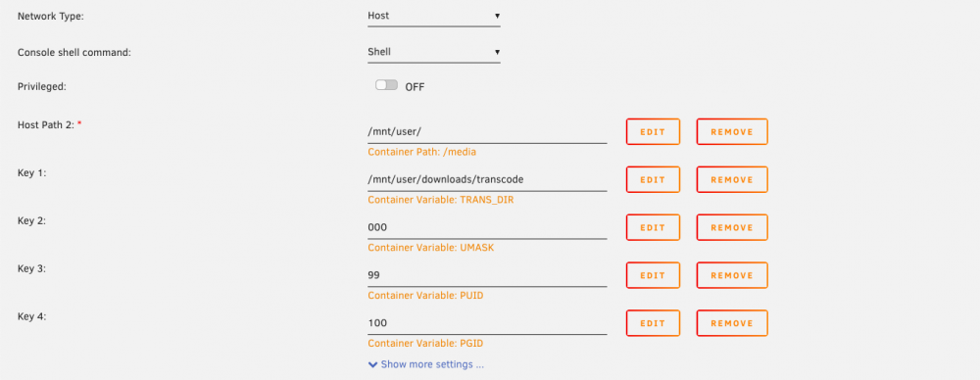Remove Key 1 TRANS_DIR variable
980x380 pixels.
(732, 179)
